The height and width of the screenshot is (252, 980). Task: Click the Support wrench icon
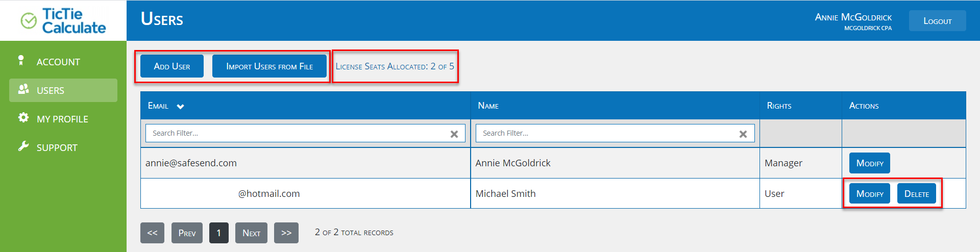point(23,146)
